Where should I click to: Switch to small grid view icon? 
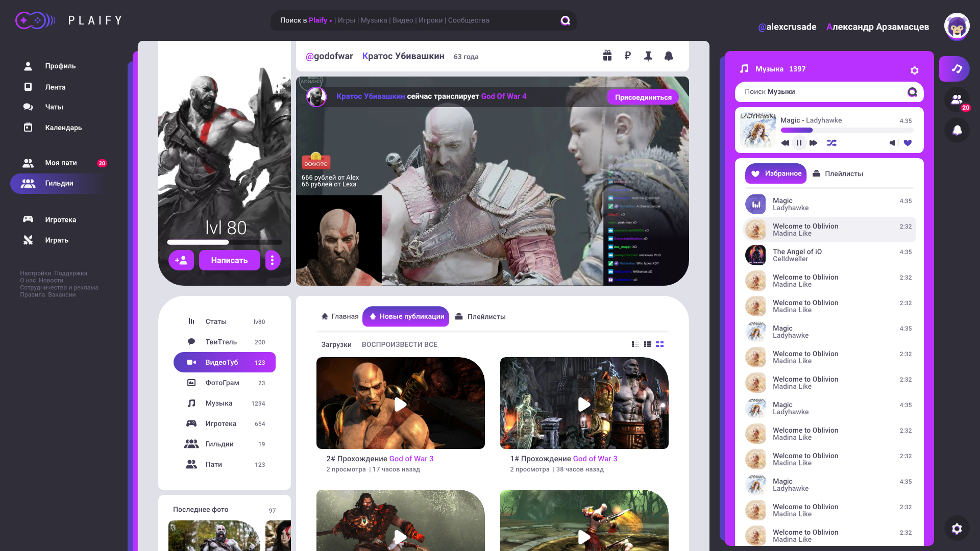click(x=648, y=344)
